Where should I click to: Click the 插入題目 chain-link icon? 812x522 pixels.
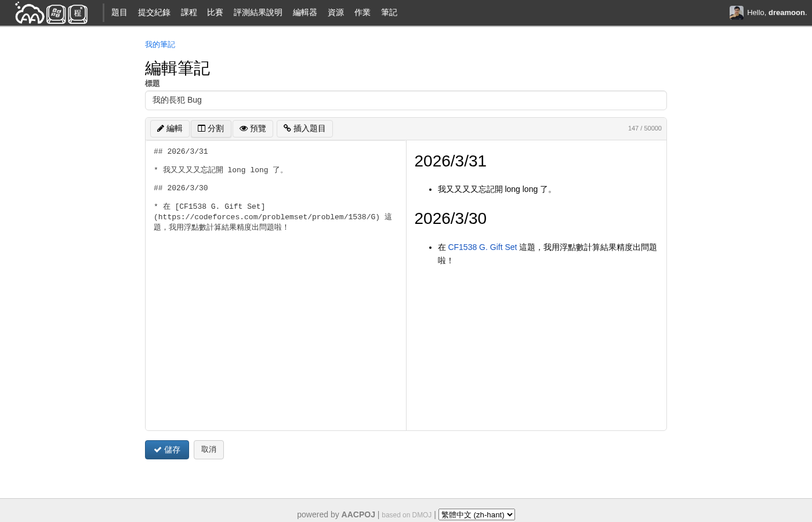[287, 128]
